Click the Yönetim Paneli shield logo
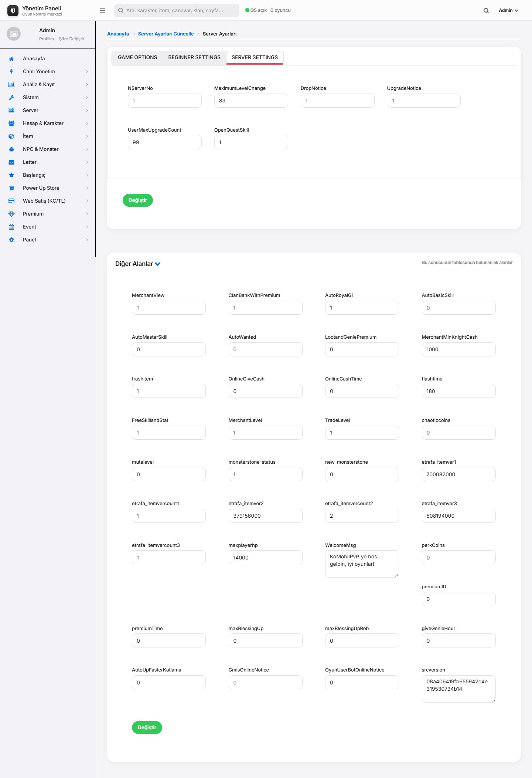532x778 pixels. [13, 11]
